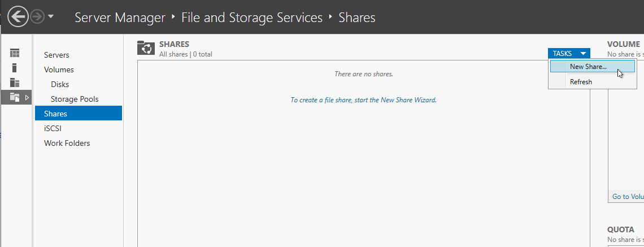Click the File and Storage Services breadcrumb

point(252,18)
